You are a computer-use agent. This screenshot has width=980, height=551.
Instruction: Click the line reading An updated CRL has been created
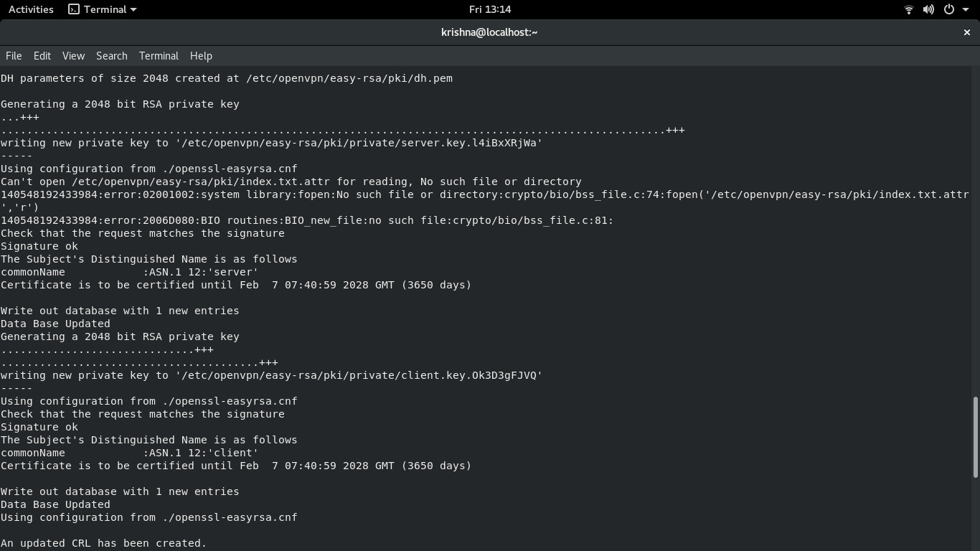(x=105, y=543)
